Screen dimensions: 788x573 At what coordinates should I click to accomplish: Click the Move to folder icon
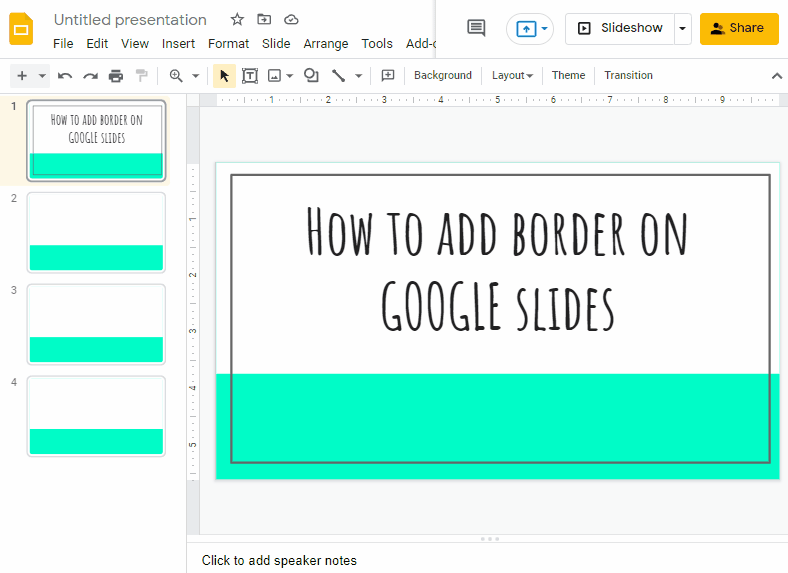click(x=264, y=20)
